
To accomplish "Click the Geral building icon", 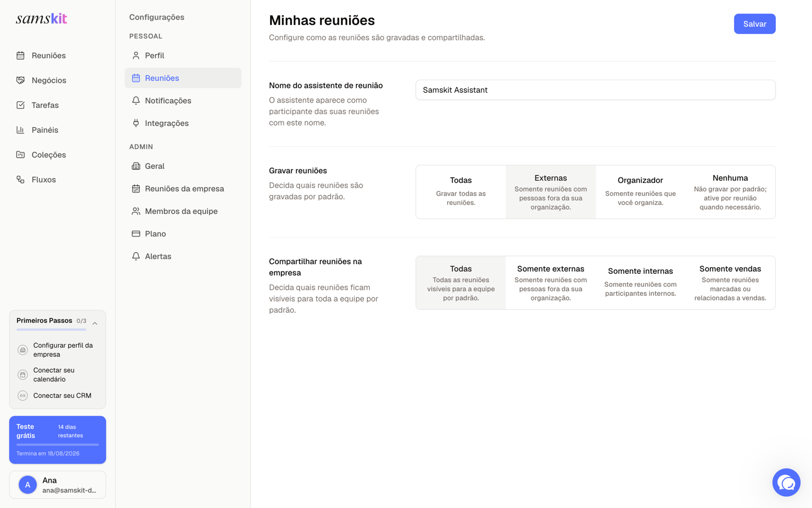I will pos(136,166).
